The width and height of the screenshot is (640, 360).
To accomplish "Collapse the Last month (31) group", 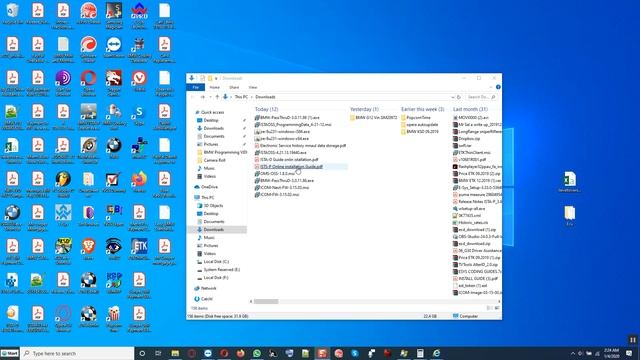I will (x=470, y=109).
